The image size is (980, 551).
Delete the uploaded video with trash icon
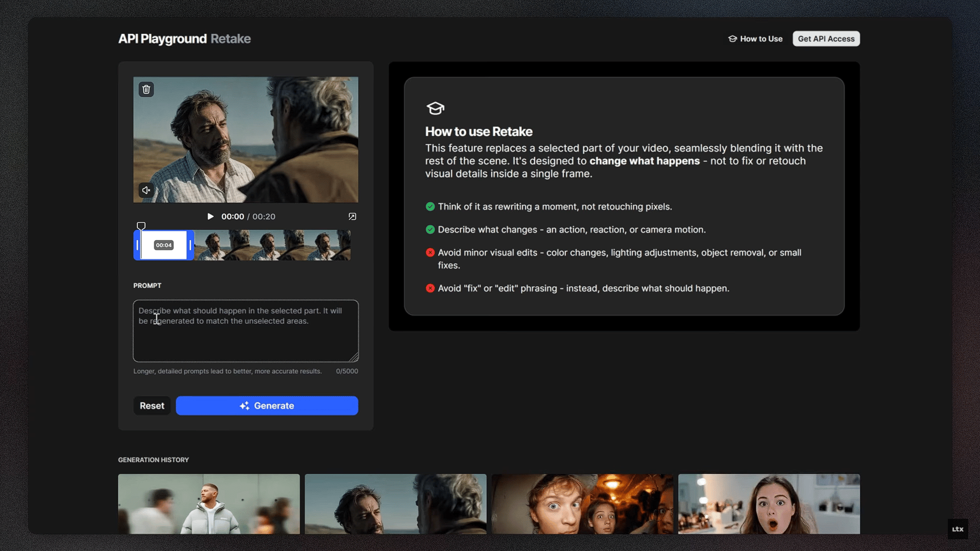(146, 89)
